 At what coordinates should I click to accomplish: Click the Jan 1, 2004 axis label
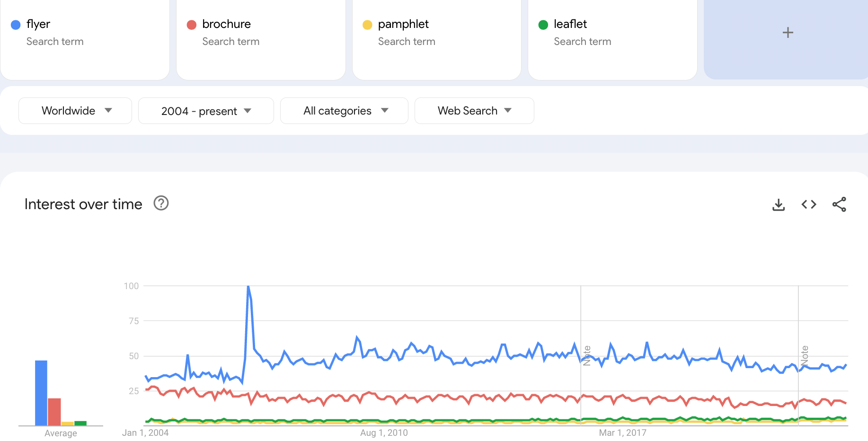[145, 433]
